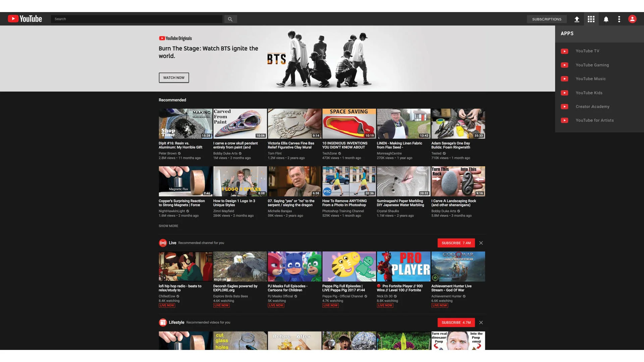Click the Live Now badge under ChilledCow

point(167,305)
